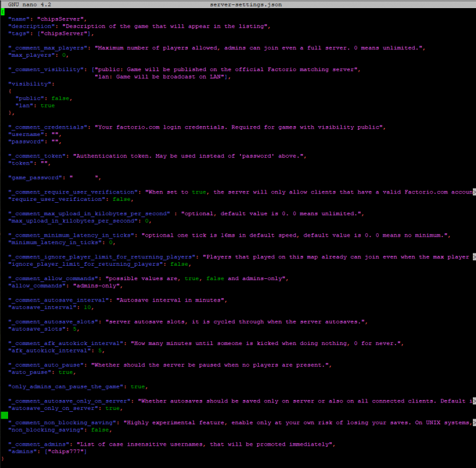Click the false value of "non_blocking_saving"
This screenshot has width=476, height=468.
click(x=100, y=430)
